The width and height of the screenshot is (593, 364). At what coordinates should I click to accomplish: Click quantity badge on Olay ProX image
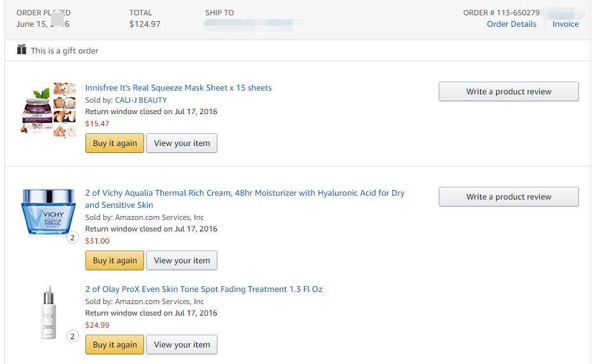[x=72, y=337]
